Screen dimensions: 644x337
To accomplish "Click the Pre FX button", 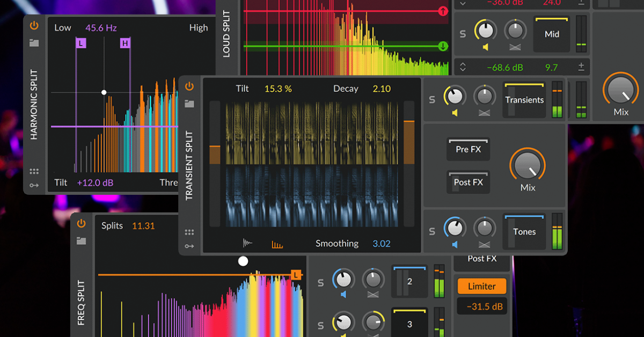I will pos(467,149).
